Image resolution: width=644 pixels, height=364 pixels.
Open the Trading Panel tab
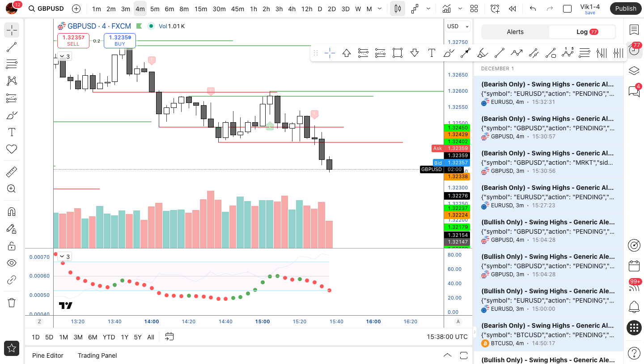[x=97, y=355]
